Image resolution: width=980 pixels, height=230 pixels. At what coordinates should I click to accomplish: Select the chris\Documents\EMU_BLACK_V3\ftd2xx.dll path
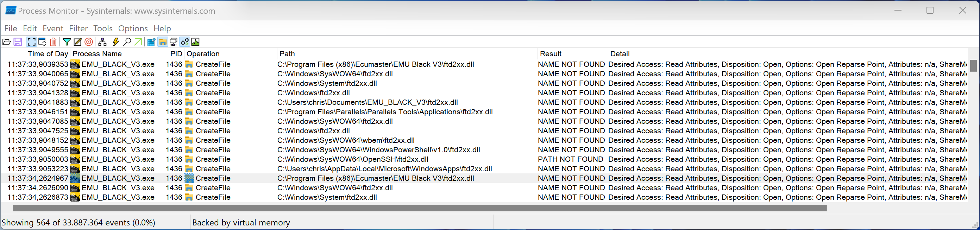tap(367, 103)
